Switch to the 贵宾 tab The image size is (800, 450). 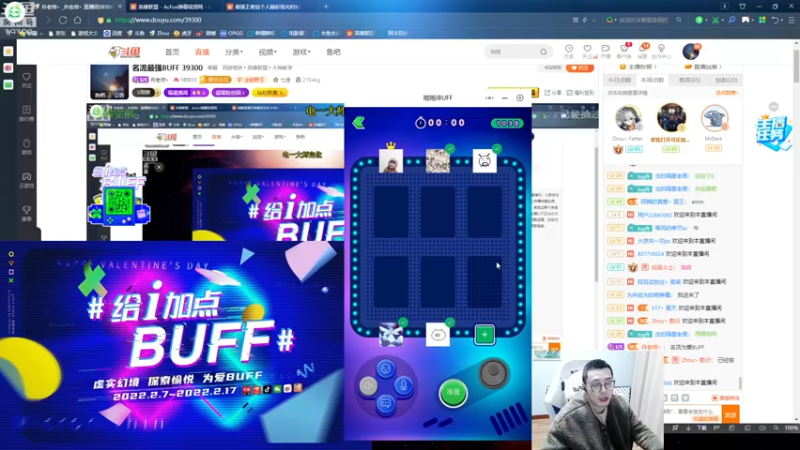click(x=689, y=80)
